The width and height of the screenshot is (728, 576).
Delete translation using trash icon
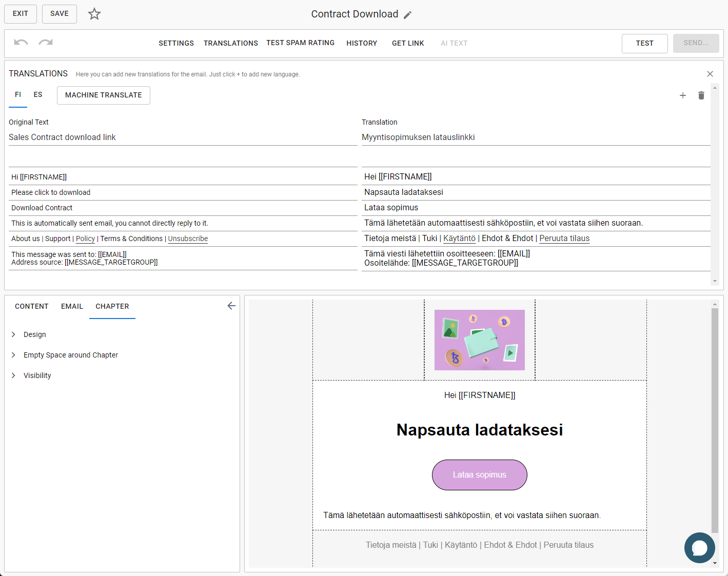pos(701,95)
